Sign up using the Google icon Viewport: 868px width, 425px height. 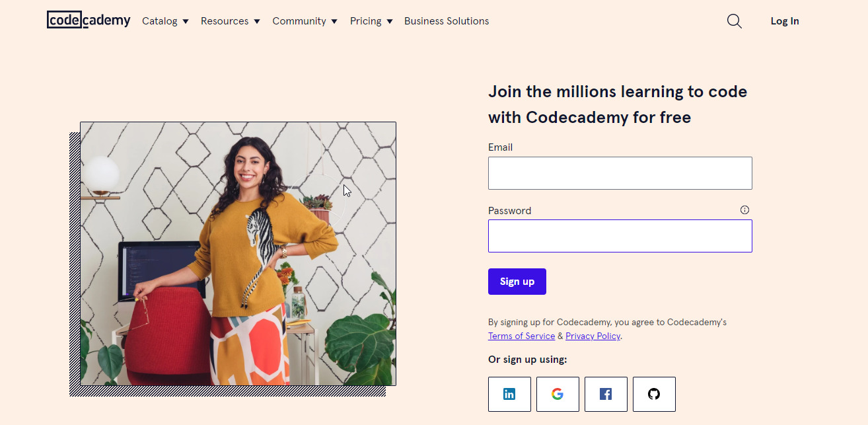(x=558, y=394)
